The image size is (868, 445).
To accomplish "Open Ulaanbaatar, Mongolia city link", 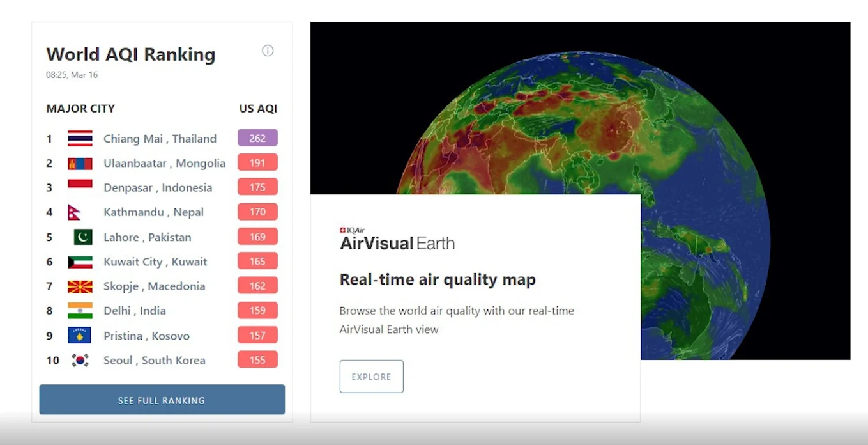I will click(x=165, y=163).
